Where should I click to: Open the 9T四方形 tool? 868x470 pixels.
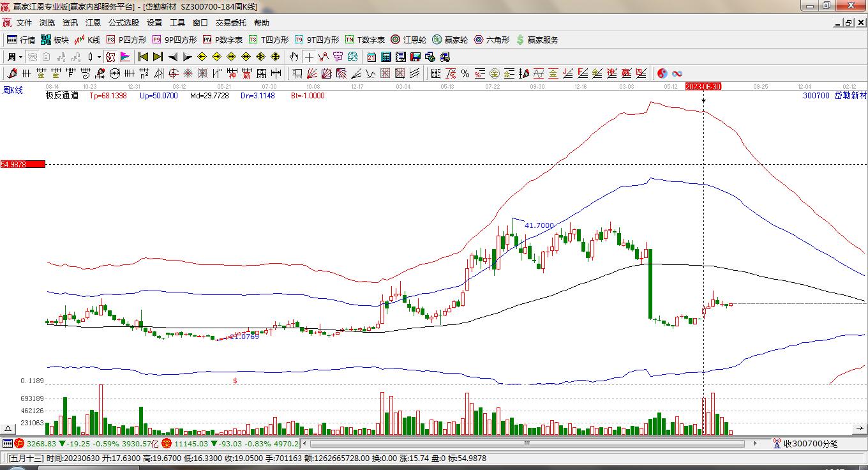click(x=317, y=40)
